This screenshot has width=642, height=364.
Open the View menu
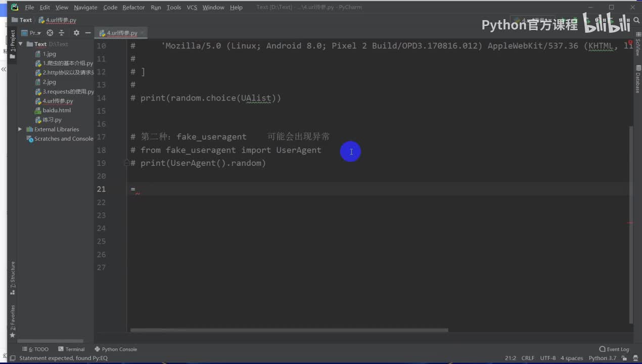[x=62, y=8]
